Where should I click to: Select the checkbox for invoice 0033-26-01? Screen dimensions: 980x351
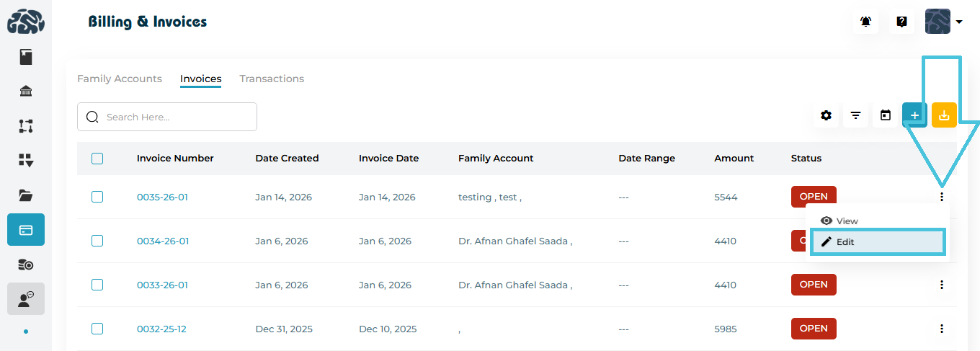point(97,285)
